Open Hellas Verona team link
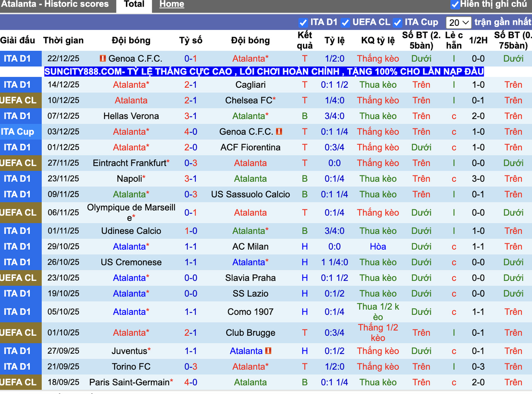 coord(131,116)
